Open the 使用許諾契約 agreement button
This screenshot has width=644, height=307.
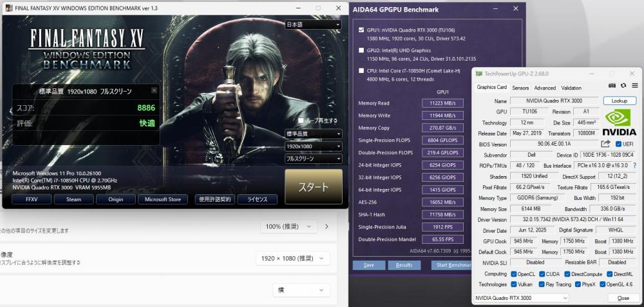click(215, 199)
